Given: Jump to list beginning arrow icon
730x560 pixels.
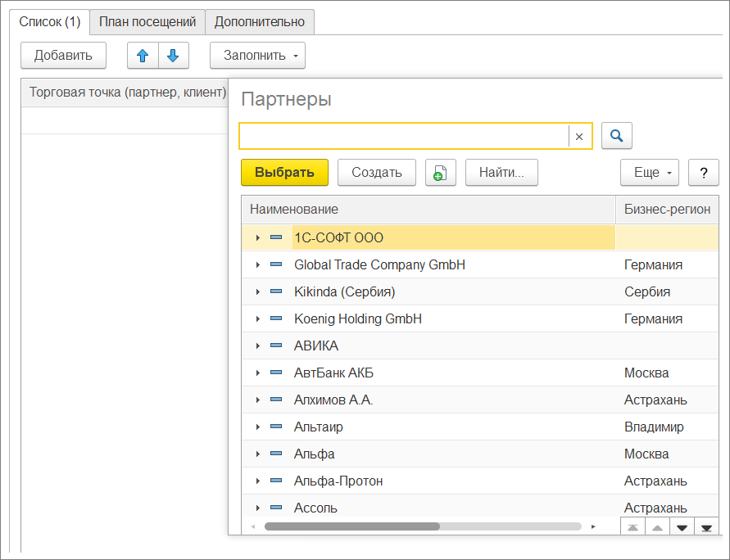Looking at the screenshot, I should point(633,527).
